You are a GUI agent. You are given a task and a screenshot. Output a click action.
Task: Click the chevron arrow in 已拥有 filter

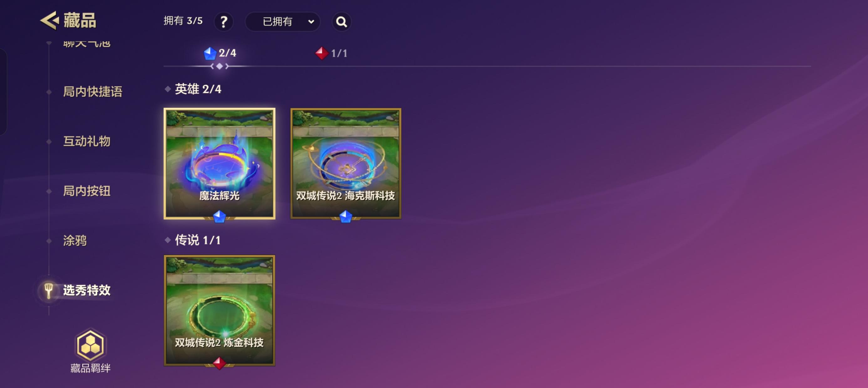pyautogui.click(x=311, y=22)
